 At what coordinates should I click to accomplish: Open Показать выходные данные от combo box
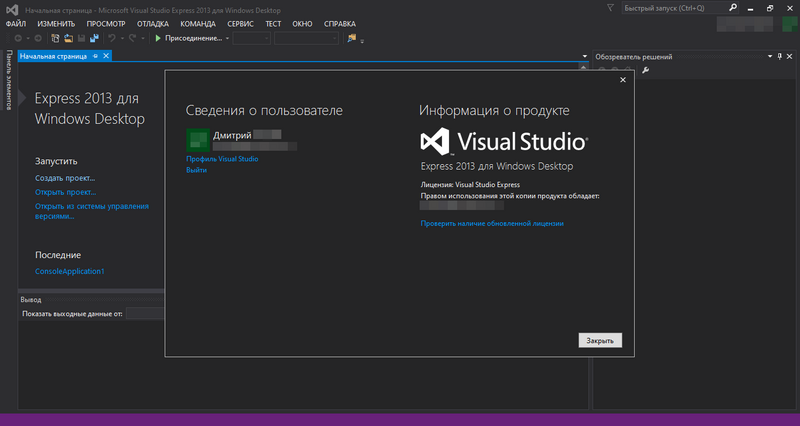point(145,314)
